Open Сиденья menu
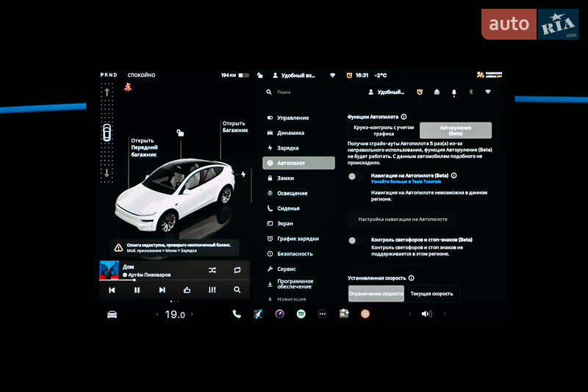This screenshot has height=392, width=588. 298,208
